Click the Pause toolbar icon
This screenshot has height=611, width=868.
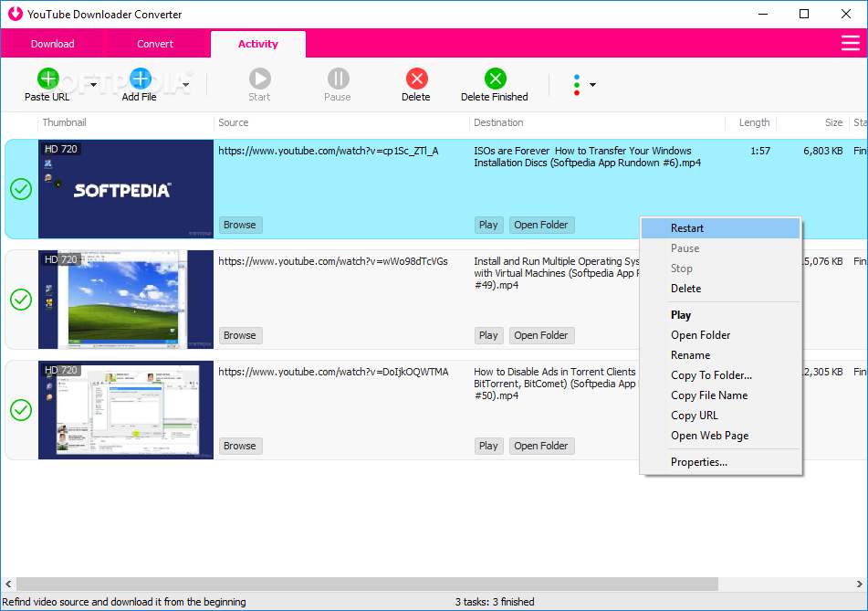339,79
